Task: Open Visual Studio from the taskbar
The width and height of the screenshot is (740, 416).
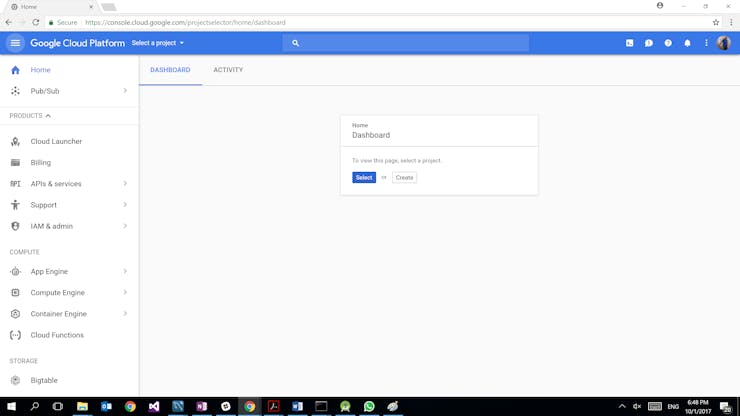Action: point(154,406)
